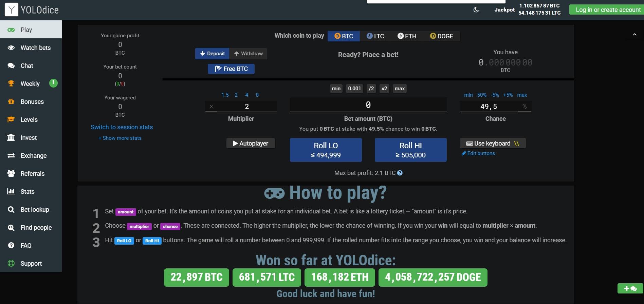This screenshot has height=304, width=644.
Task: Toggle dark mode moon icon
Action: coord(476,10)
